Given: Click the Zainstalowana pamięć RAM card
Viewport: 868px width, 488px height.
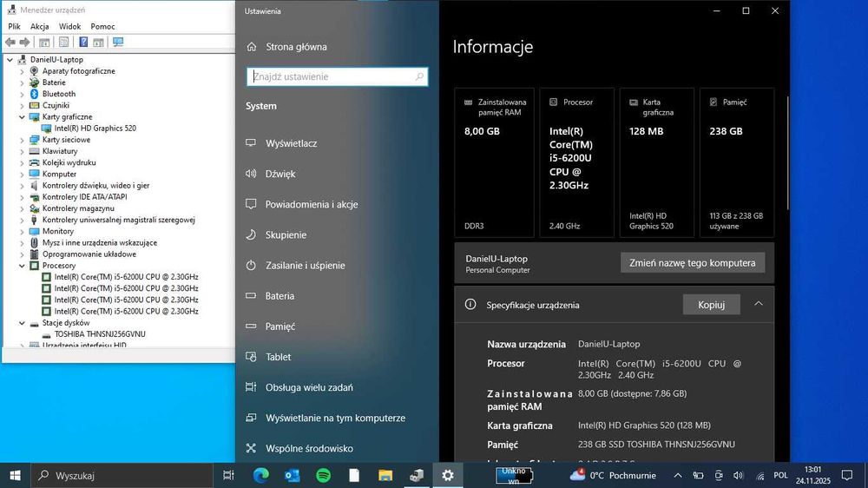Looking at the screenshot, I should (495, 163).
